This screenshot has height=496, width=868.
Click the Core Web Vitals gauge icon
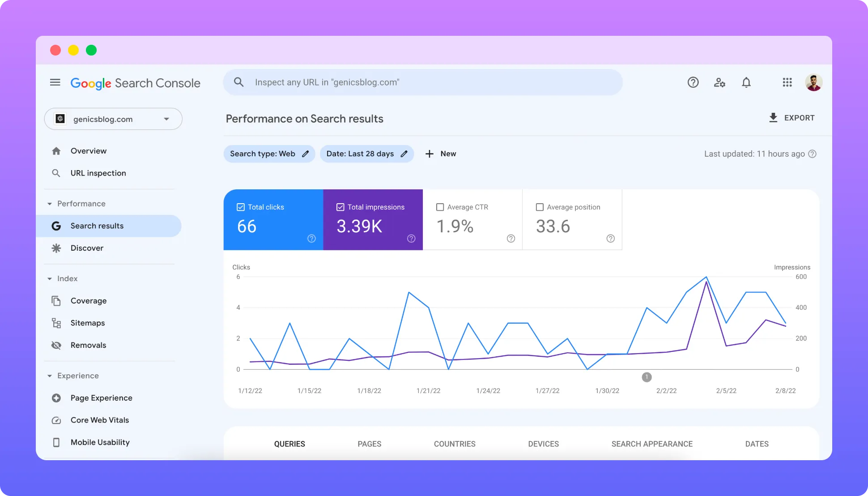(56, 420)
